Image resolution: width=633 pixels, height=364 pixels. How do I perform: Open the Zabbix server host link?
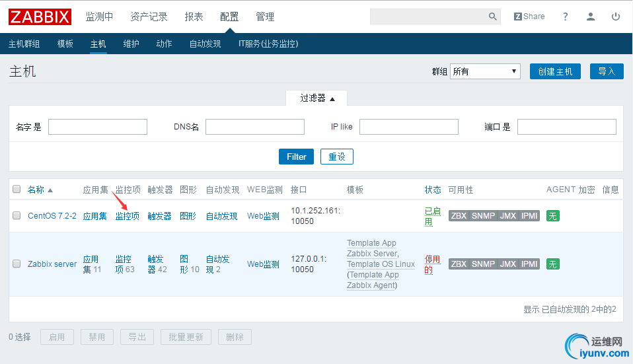[52, 264]
